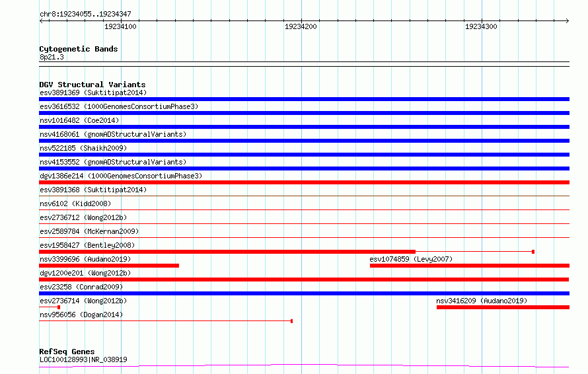The width and height of the screenshot is (588, 374).
Task: Click the cytogenetic band 8p21.3 bar
Action: coord(304,64)
